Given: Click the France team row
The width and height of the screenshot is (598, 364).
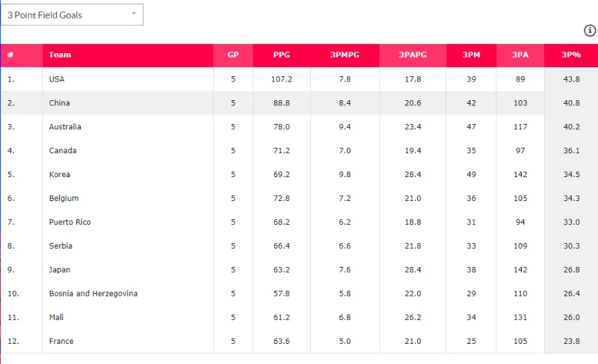Looking at the screenshot, I should pyautogui.click(x=61, y=342).
